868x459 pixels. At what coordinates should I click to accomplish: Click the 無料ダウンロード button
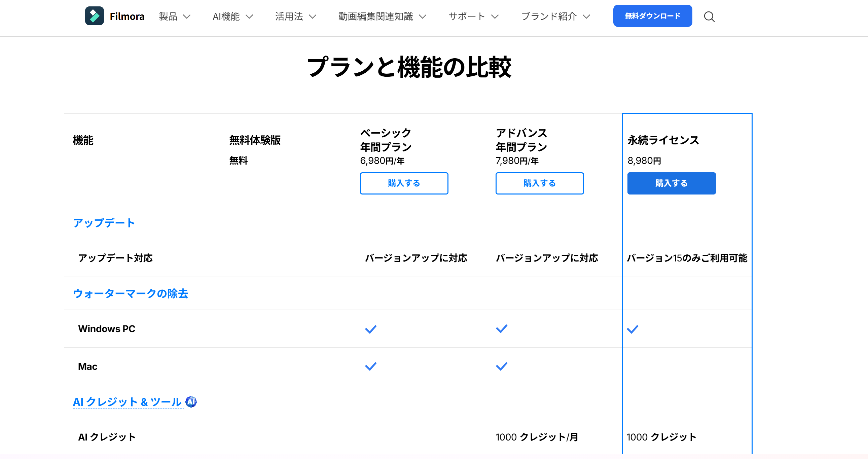652,16
